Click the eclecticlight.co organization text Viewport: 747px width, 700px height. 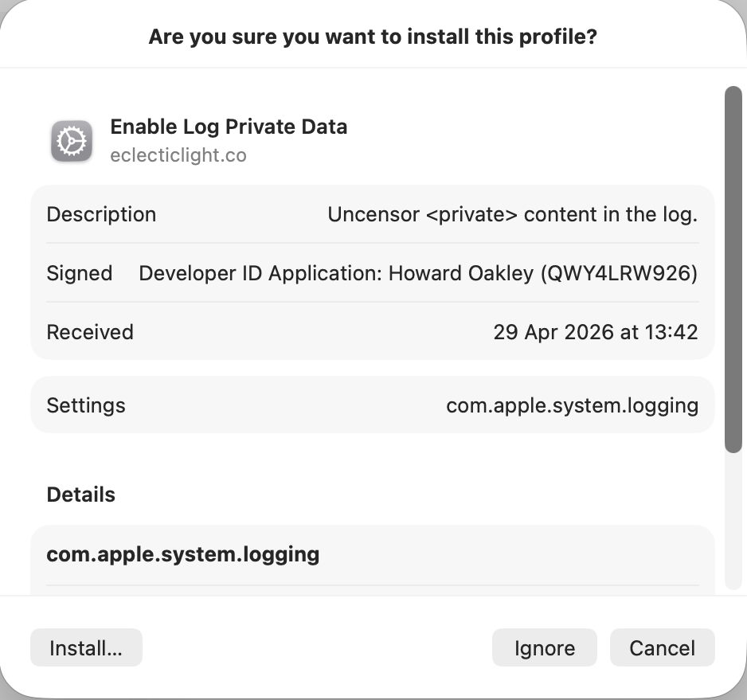(x=178, y=155)
